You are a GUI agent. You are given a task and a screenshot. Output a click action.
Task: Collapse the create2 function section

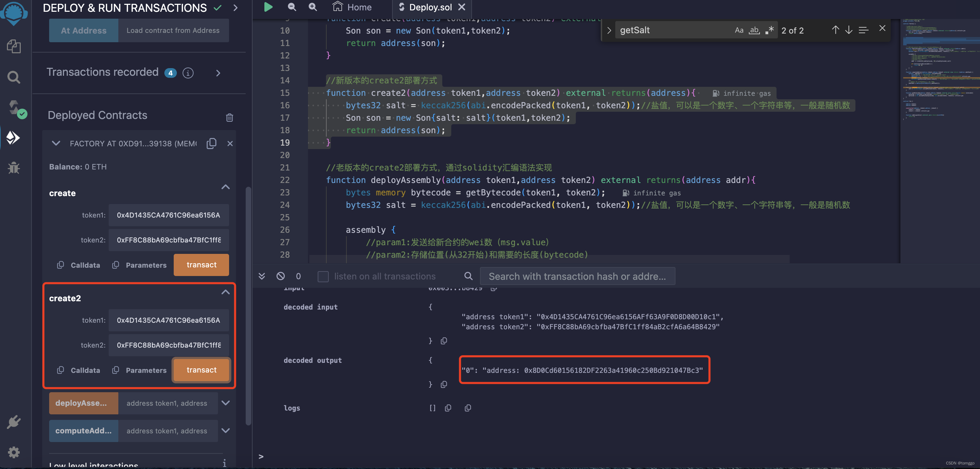click(225, 292)
